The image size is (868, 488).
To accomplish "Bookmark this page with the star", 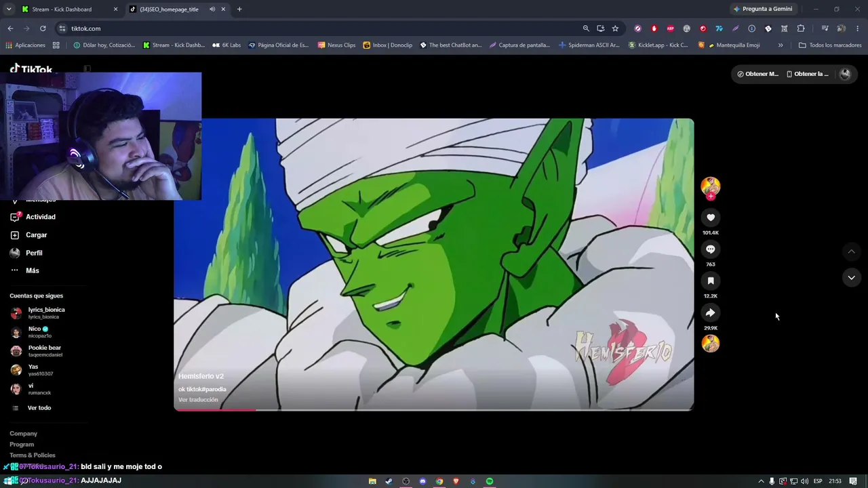I will click(x=615, y=28).
